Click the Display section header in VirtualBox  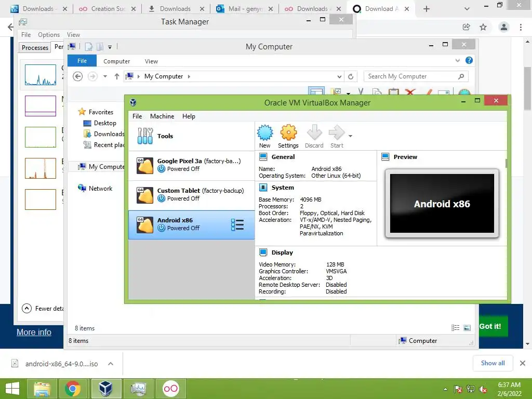pyautogui.click(x=282, y=252)
